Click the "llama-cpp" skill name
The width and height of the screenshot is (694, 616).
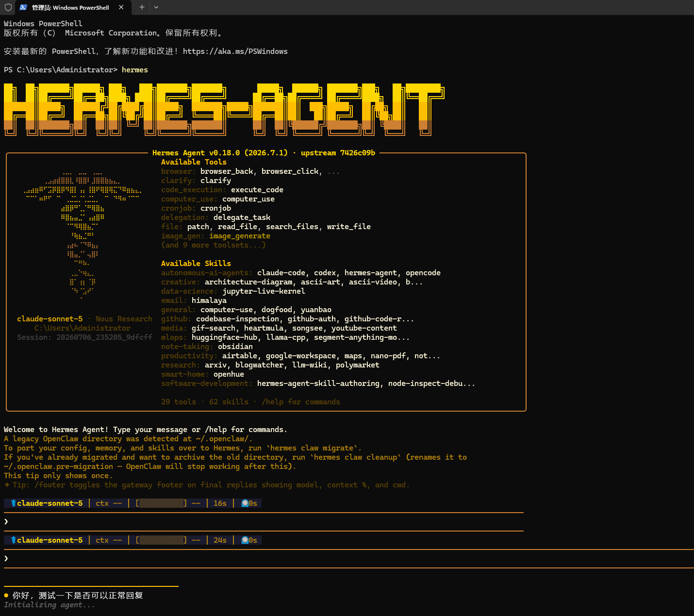(x=285, y=337)
